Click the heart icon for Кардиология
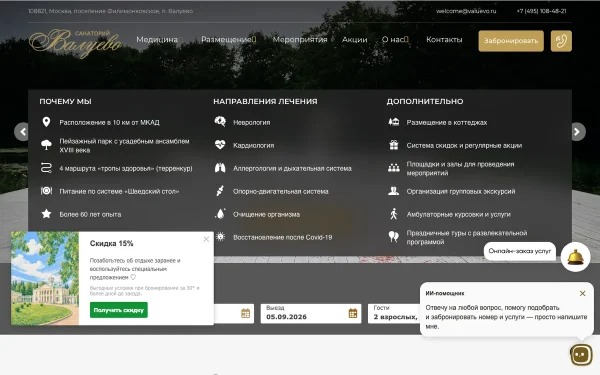 click(220, 145)
